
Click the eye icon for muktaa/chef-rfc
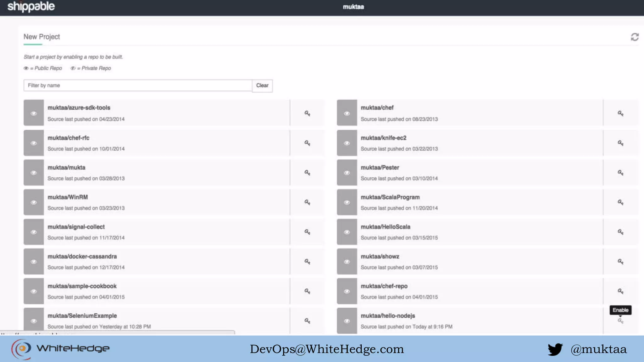(x=34, y=143)
